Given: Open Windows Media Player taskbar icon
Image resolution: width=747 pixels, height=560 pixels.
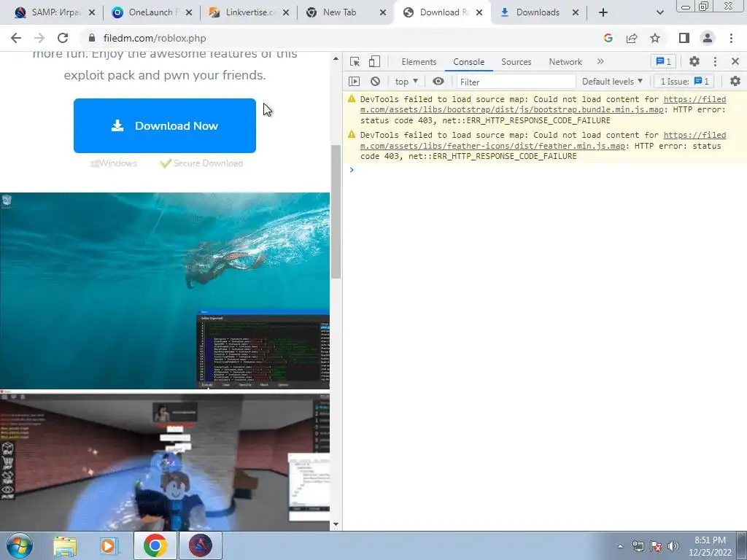Looking at the screenshot, I should coord(109,545).
